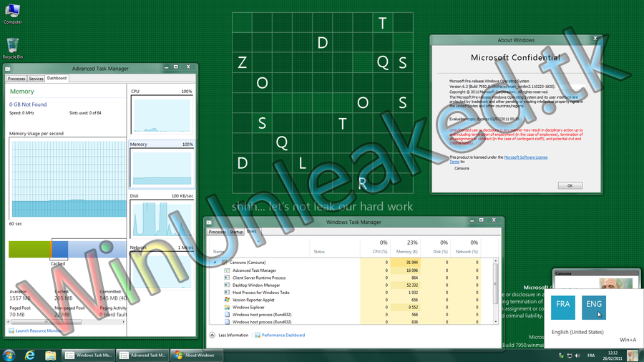Switch to Advanced Task Manager taskbar button
The image size is (644, 362).
point(142,356)
